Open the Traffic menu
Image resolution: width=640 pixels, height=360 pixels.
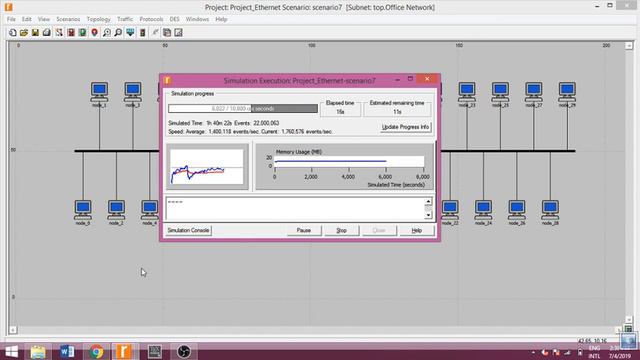[x=125, y=19]
